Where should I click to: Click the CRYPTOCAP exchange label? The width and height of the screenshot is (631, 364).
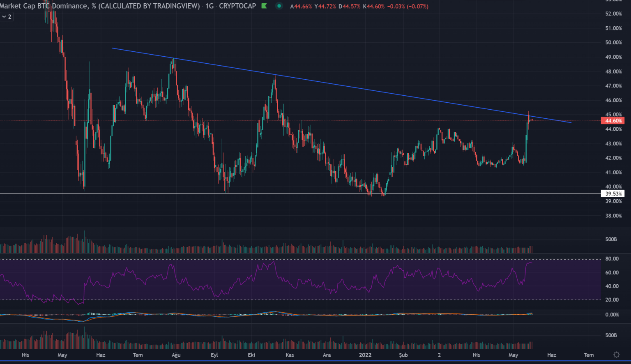(237, 6)
